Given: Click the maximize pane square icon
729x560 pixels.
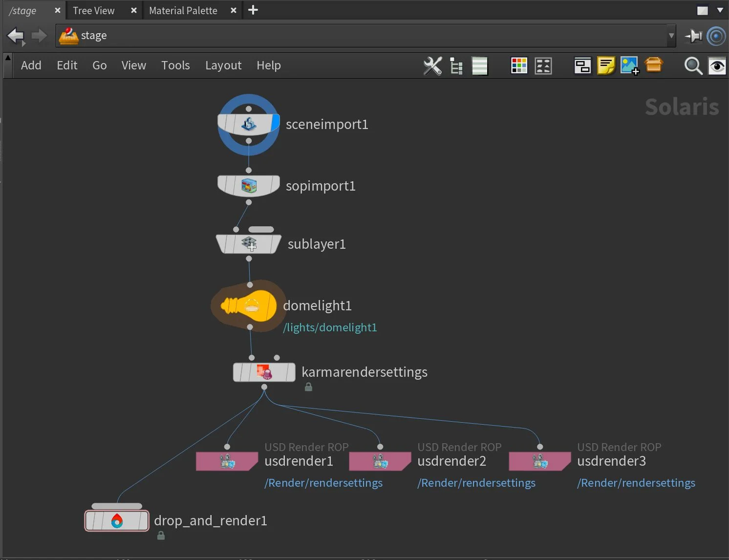Looking at the screenshot, I should click(703, 10).
